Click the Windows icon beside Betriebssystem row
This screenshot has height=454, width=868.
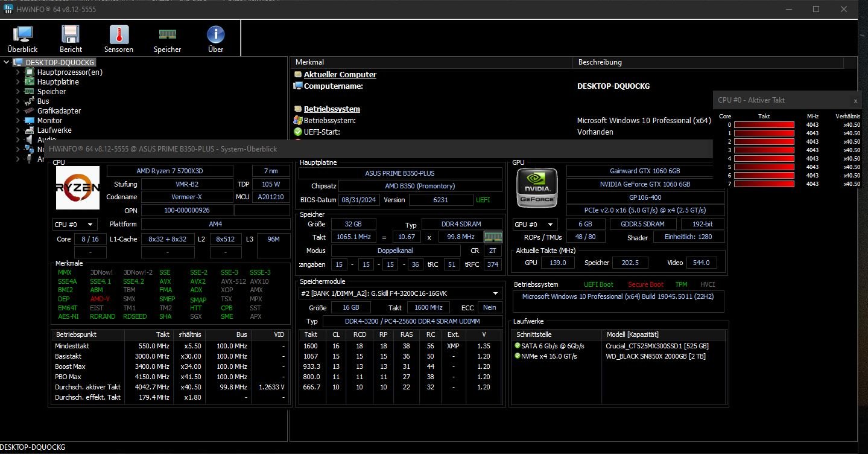297,121
